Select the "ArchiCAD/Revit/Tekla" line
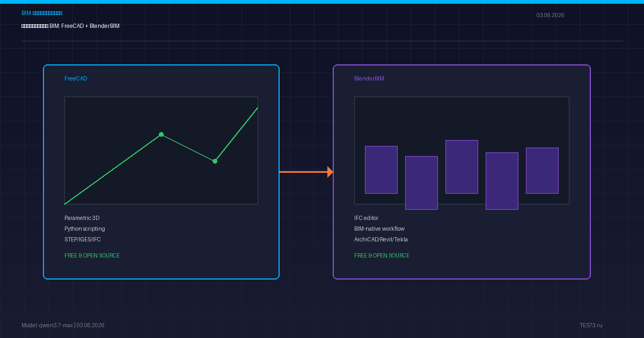 click(381, 239)
